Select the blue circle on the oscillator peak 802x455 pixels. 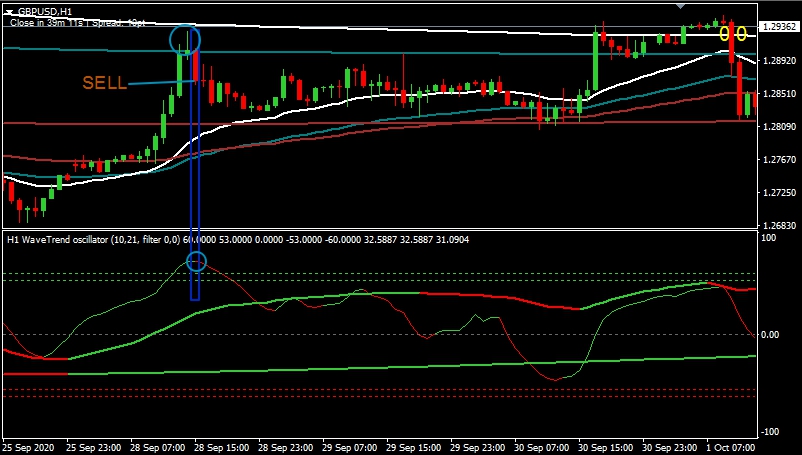click(197, 262)
